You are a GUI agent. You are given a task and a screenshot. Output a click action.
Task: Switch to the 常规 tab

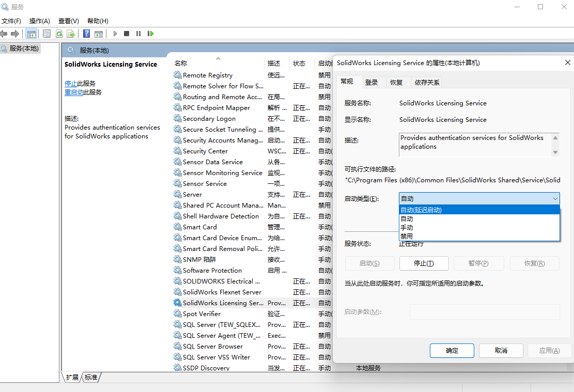click(x=347, y=81)
